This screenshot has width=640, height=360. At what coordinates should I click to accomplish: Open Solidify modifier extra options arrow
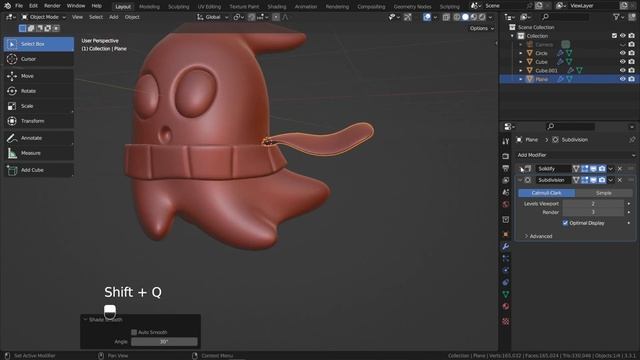point(611,169)
